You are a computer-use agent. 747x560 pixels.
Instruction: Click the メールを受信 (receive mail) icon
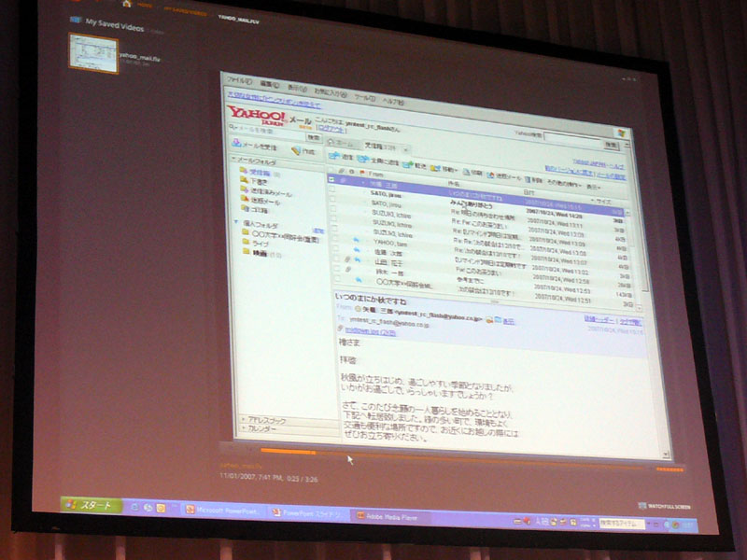[x=237, y=143]
